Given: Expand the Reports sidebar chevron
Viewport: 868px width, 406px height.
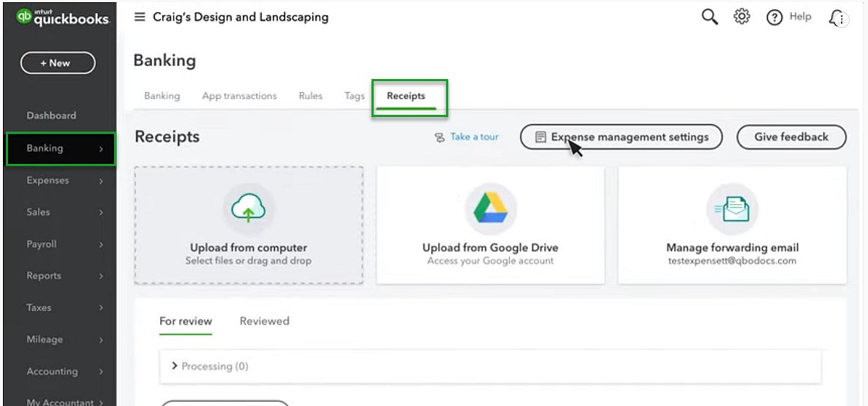Looking at the screenshot, I should pos(102,277).
